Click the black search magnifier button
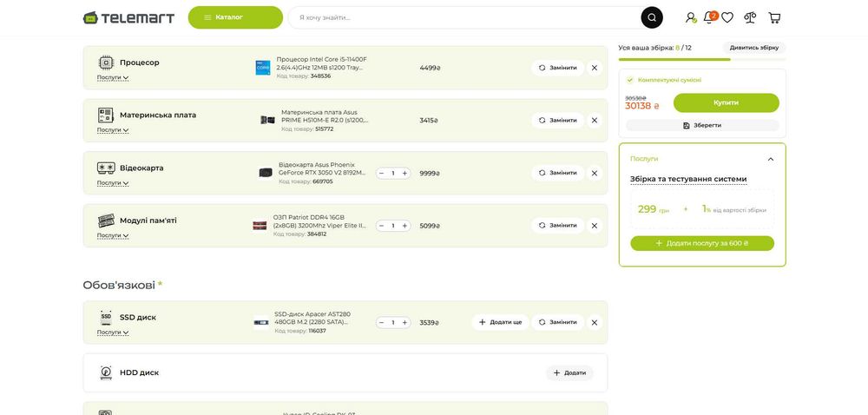The width and height of the screenshot is (868, 415). click(652, 17)
